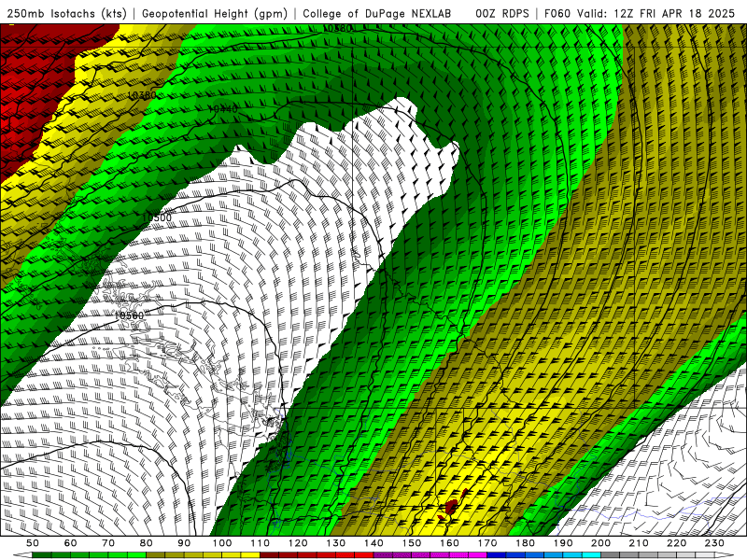This screenshot has width=747, height=560.
Task: Click the 10560 height contour label
Action: click(129, 315)
